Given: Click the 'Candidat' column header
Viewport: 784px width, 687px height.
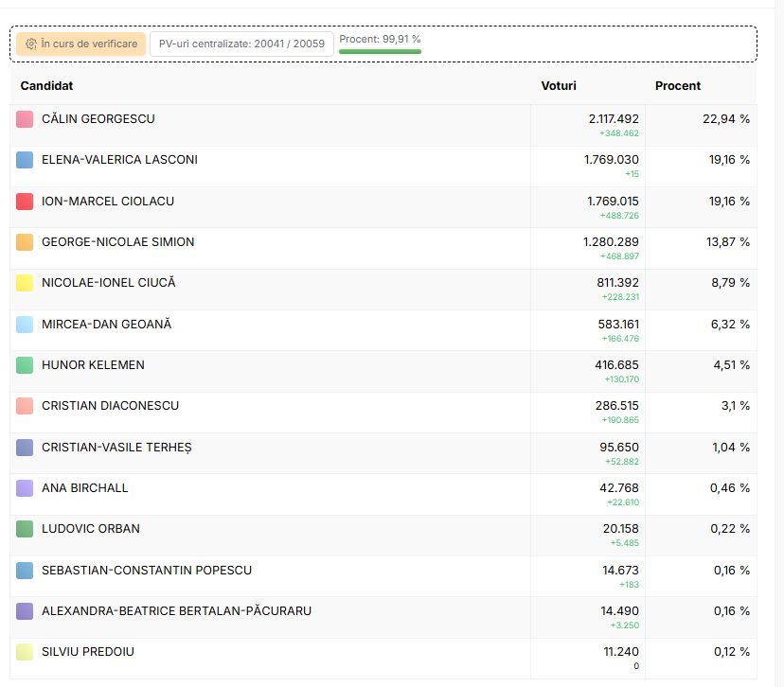Looking at the screenshot, I should click(46, 86).
